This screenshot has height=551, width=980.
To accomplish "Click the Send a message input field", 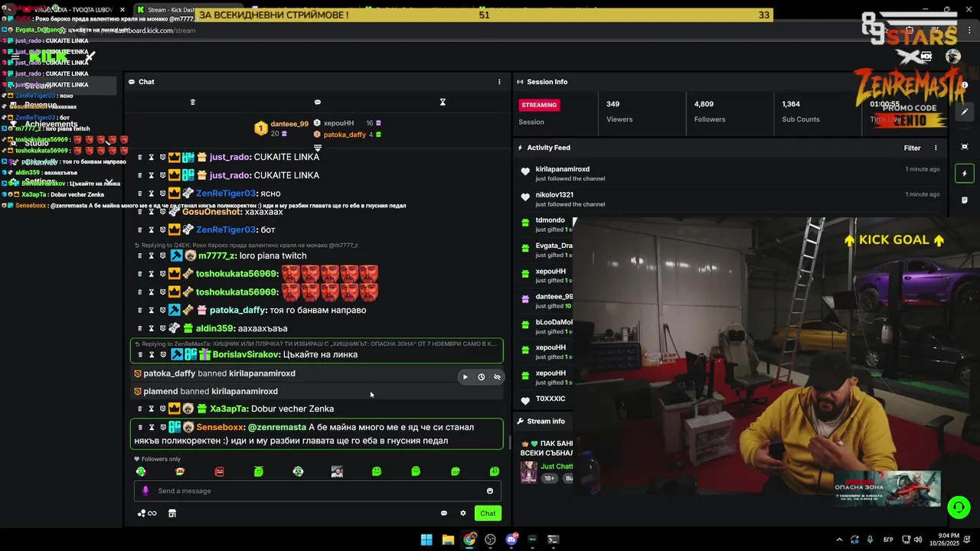I will (318, 491).
